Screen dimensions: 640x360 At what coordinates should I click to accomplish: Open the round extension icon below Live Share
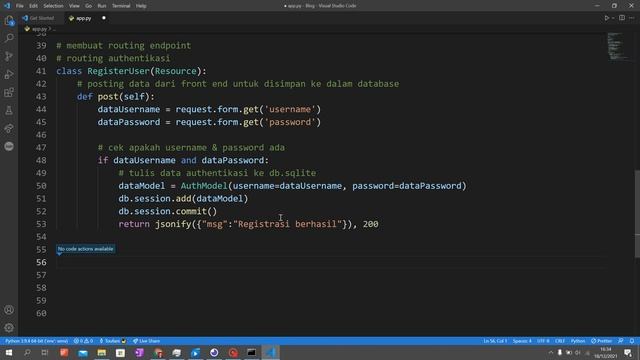9,146
